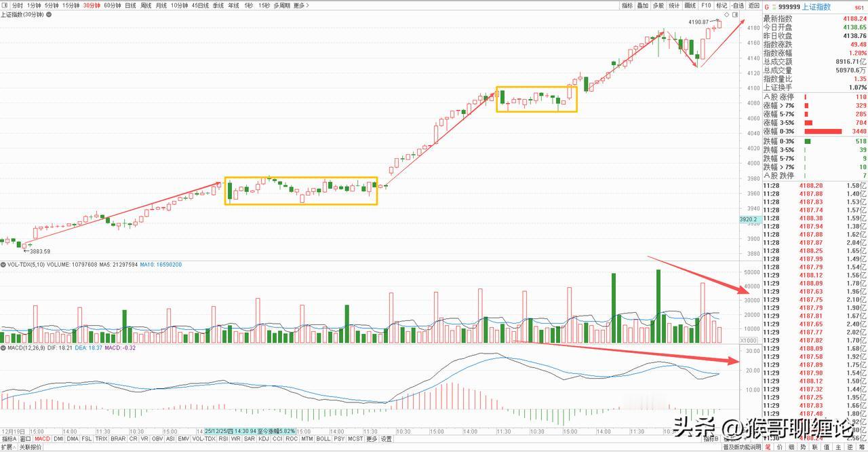This screenshot has width=868, height=452.
Task: Select the MACD indicator tab
Action: click(x=43, y=439)
